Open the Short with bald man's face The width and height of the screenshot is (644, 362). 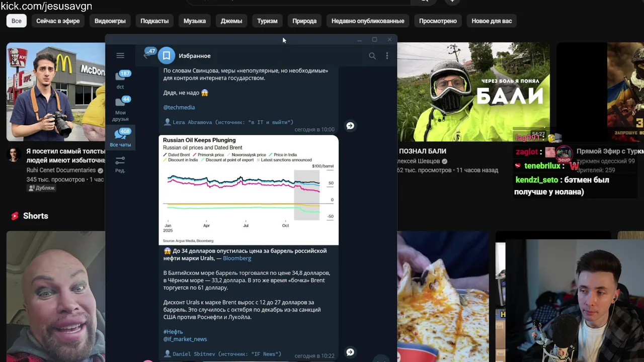pyautogui.click(x=56, y=297)
